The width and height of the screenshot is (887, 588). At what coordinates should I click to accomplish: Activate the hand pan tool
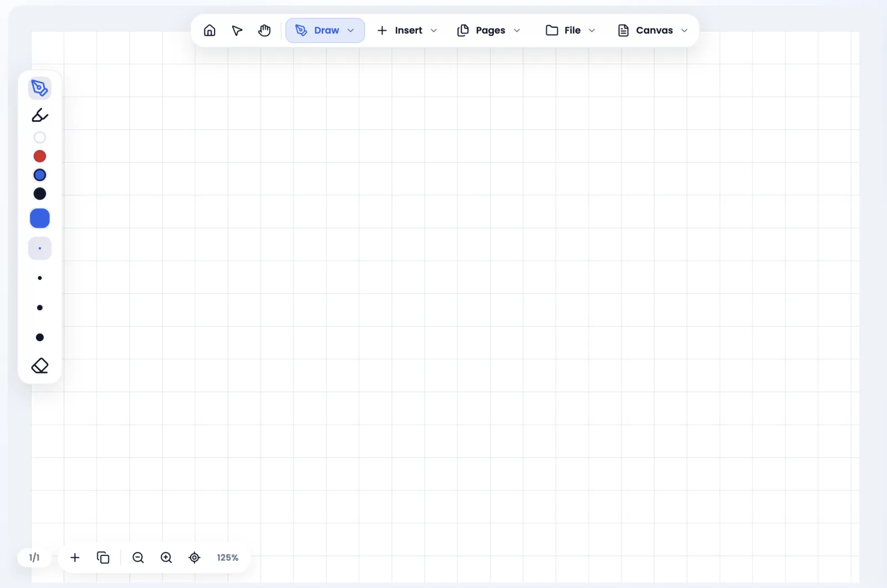click(x=264, y=30)
